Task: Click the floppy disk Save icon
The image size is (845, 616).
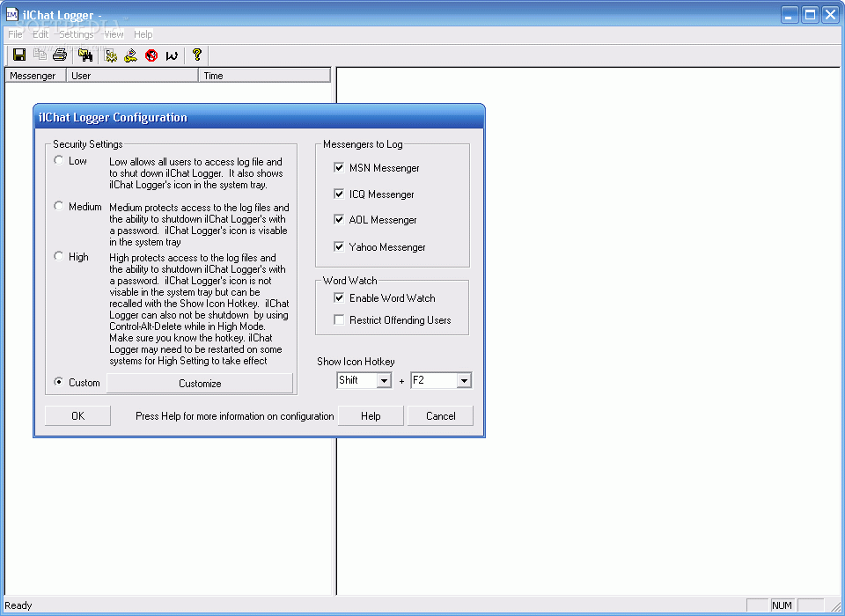Action: pyautogui.click(x=19, y=55)
